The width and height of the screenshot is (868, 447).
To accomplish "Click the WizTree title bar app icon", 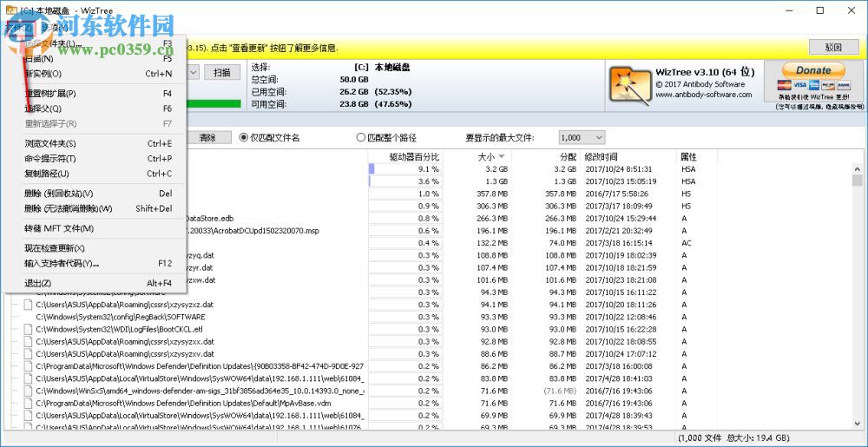I will [x=10, y=10].
